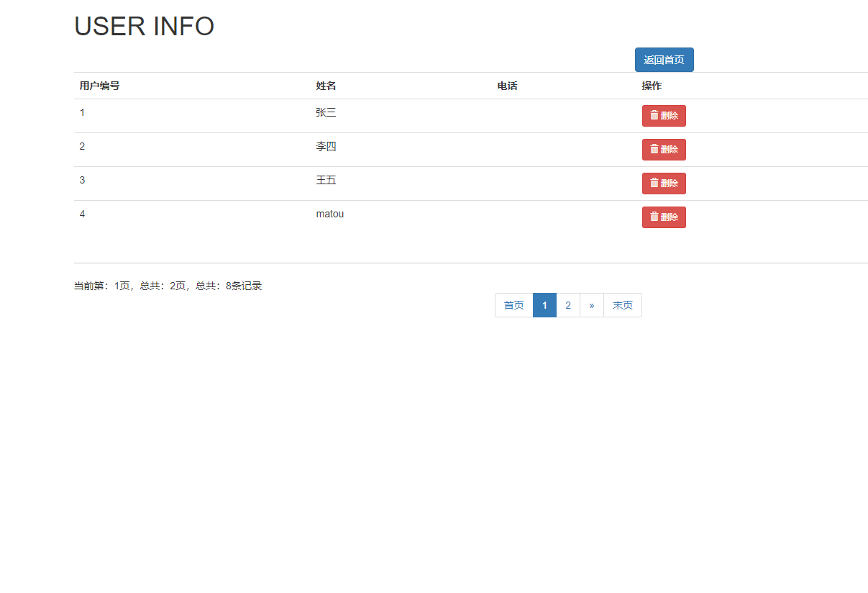Click user number 3 in 王五's row

click(x=82, y=180)
